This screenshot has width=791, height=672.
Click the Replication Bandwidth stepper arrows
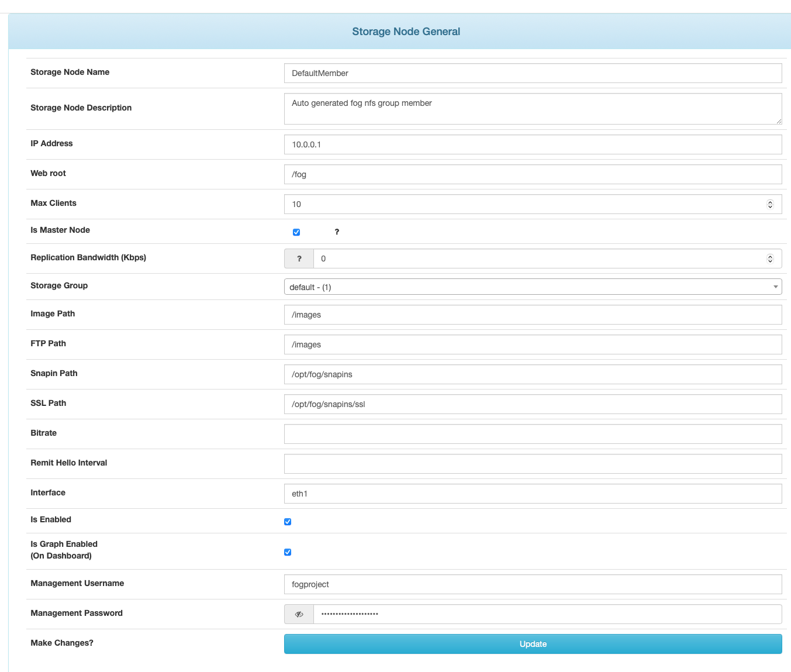770,259
